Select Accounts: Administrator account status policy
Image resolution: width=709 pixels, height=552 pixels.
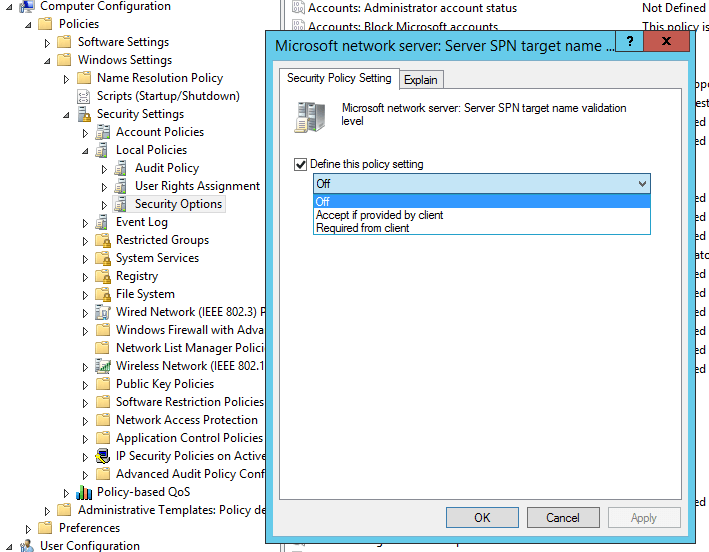point(412,8)
